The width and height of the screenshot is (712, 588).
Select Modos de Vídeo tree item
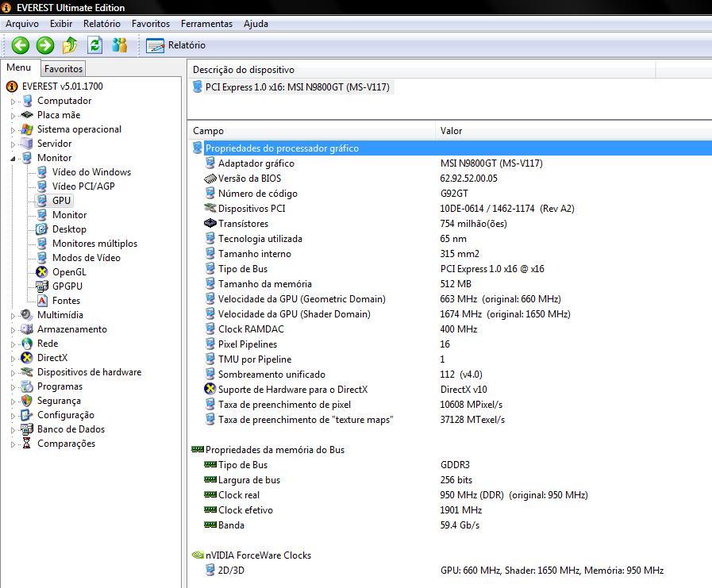tap(87, 257)
